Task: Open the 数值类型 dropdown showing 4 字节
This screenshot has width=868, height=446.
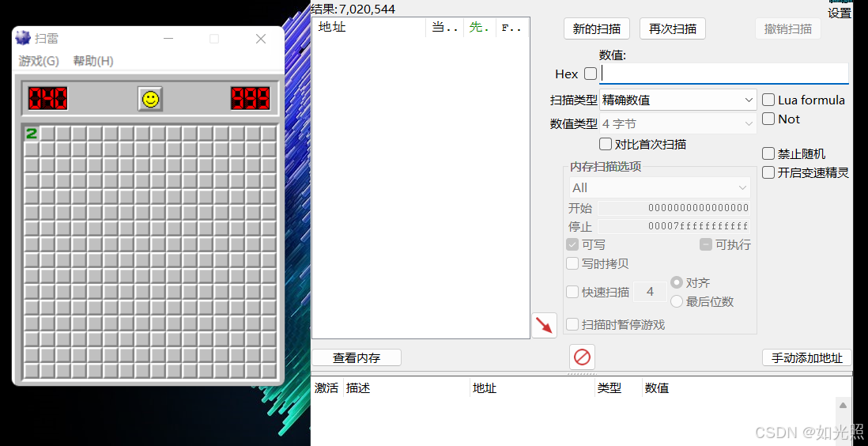Action: coord(678,123)
